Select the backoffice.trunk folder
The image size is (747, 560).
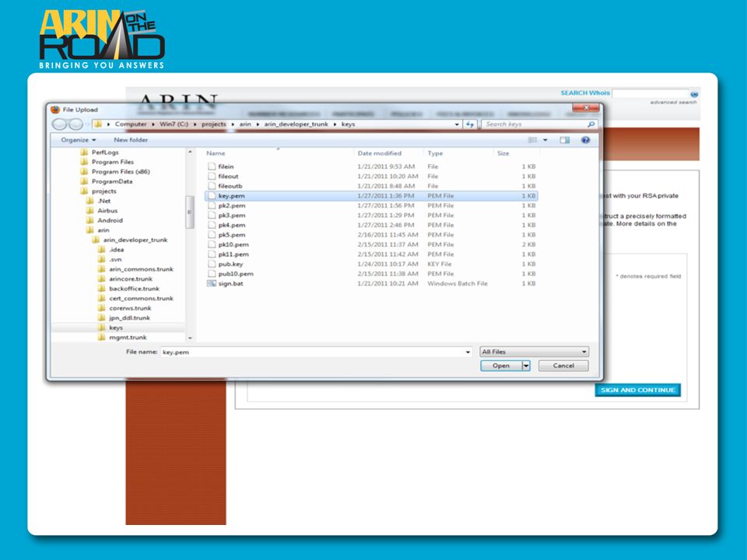point(135,289)
